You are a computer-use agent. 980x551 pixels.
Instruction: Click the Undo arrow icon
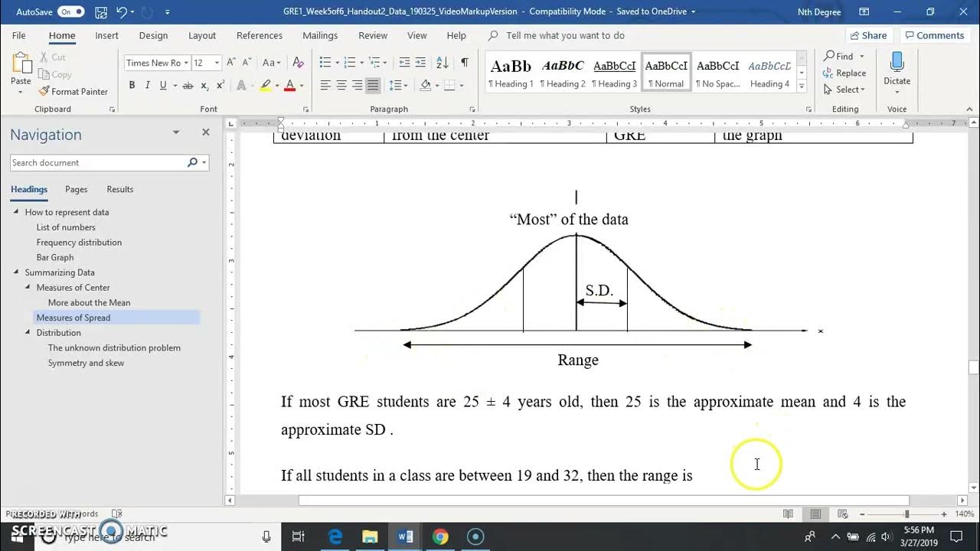pos(122,11)
